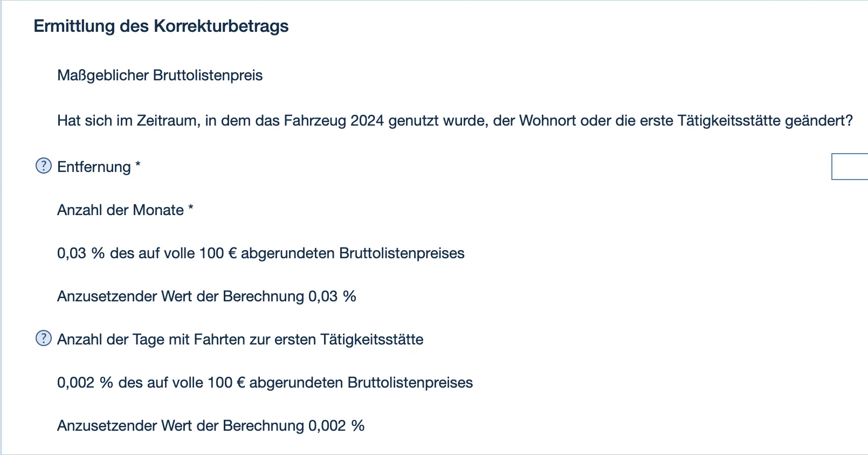The width and height of the screenshot is (868, 455).
Task: Click the 'Entfernung' field label
Action: (x=94, y=167)
